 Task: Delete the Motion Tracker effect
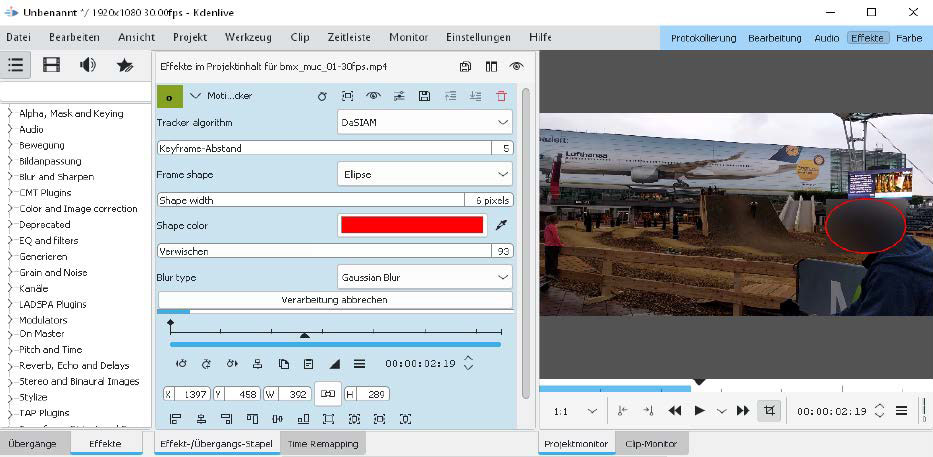502,96
